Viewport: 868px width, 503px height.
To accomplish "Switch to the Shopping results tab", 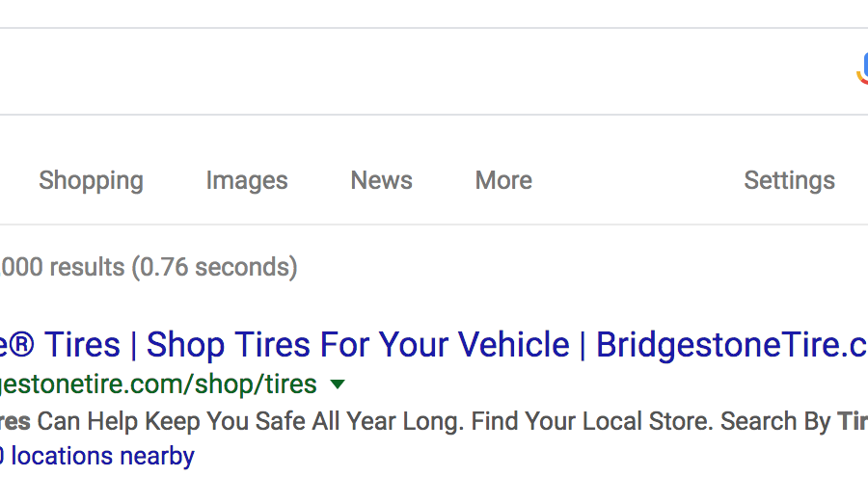I will click(x=91, y=180).
